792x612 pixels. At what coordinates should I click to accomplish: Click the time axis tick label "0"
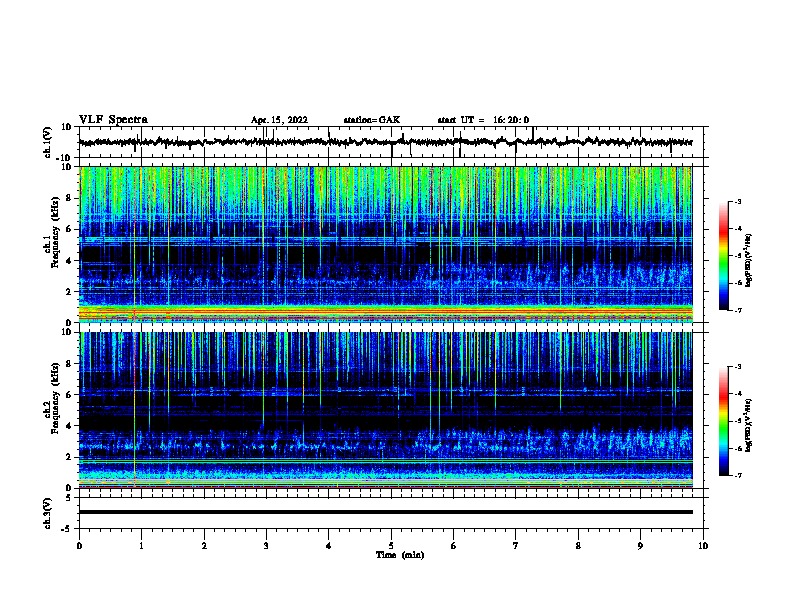click(x=79, y=546)
